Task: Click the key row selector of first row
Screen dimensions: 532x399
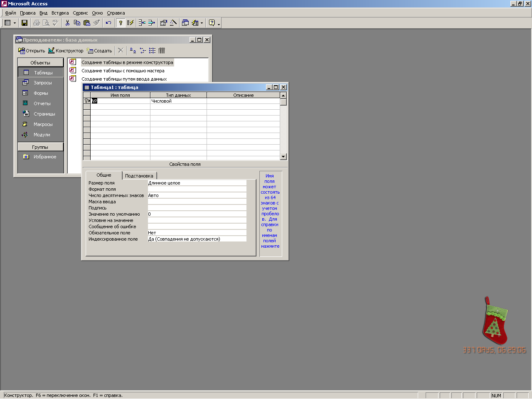Action: (x=87, y=101)
